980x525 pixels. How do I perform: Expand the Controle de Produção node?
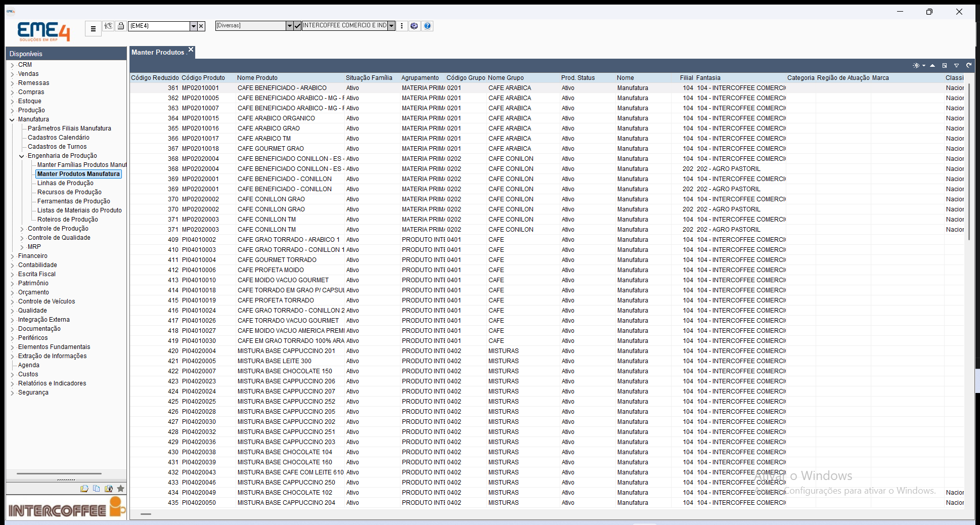coord(22,229)
